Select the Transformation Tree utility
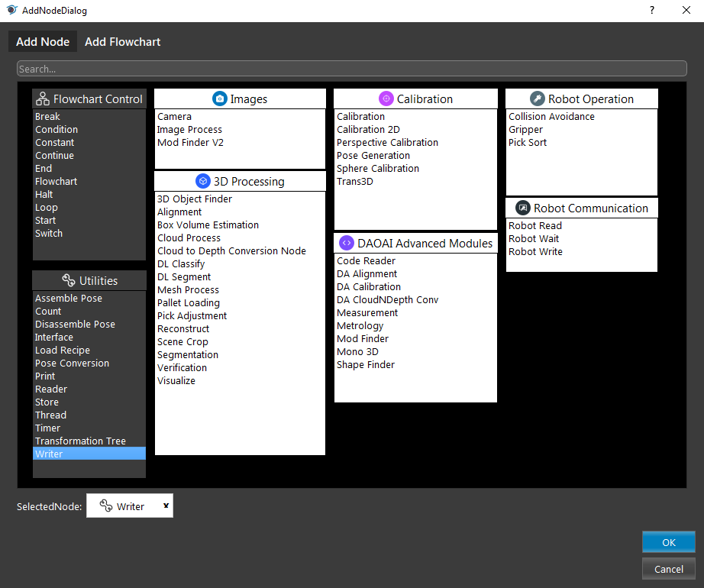The image size is (704, 588). [80, 441]
